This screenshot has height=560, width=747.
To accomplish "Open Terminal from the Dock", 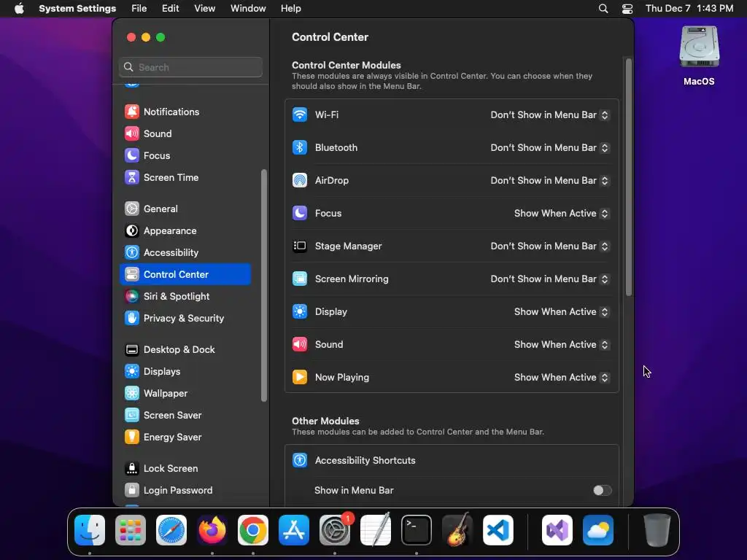I will pyautogui.click(x=417, y=530).
